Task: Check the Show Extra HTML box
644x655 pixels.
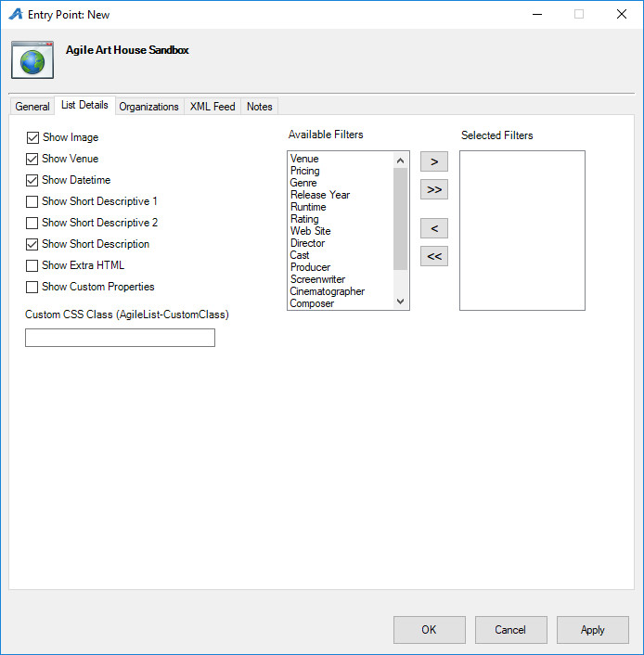Action: (32, 265)
